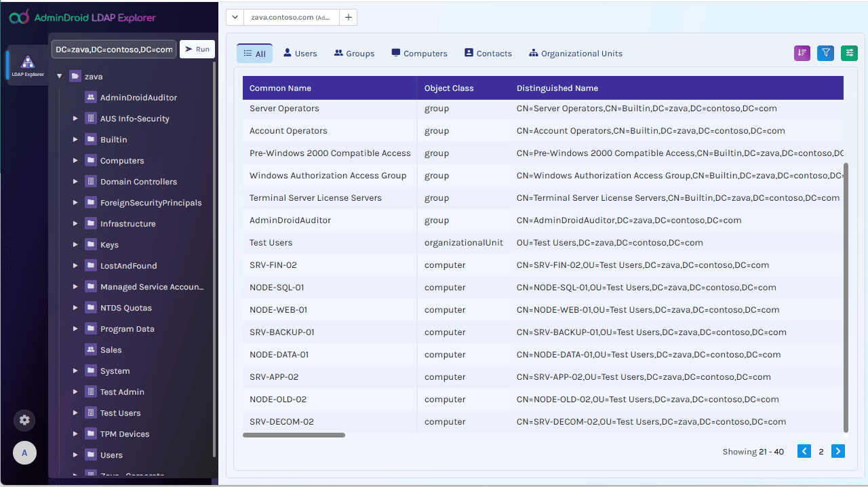Open the tab selector dropdown chevron
Viewport: 868px width, 487px height.
coord(234,17)
